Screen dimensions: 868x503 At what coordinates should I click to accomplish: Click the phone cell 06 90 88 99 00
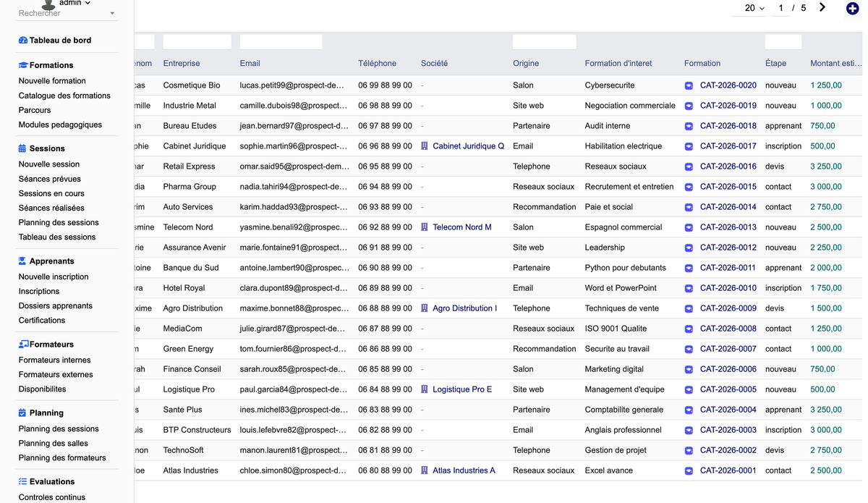(385, 268)
